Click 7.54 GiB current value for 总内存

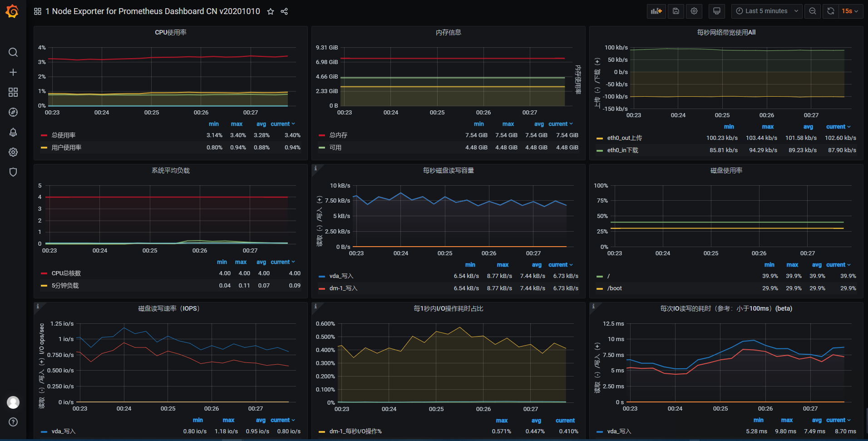pos(567,135)
